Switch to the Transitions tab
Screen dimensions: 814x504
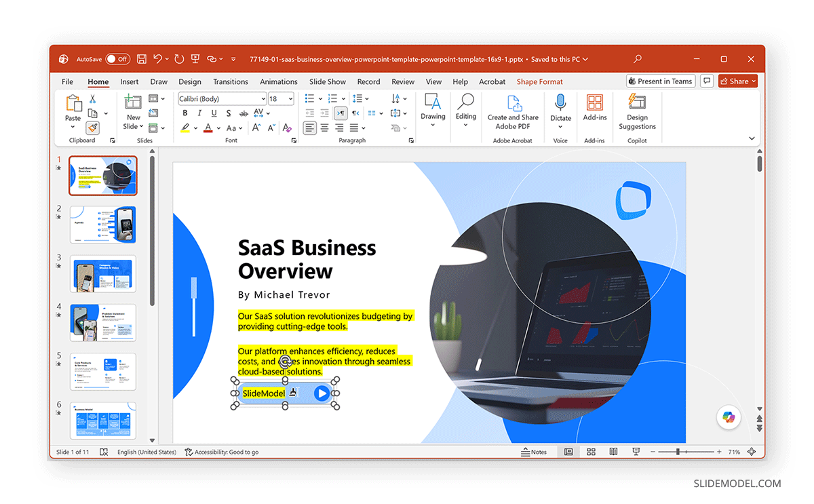pyautogui.click(x=231, y=81)
